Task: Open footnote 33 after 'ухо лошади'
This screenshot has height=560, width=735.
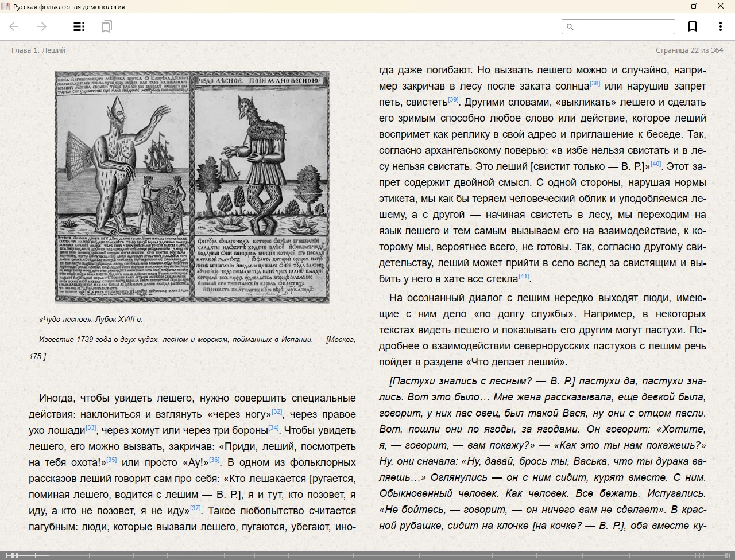Action: coord(91,427)
